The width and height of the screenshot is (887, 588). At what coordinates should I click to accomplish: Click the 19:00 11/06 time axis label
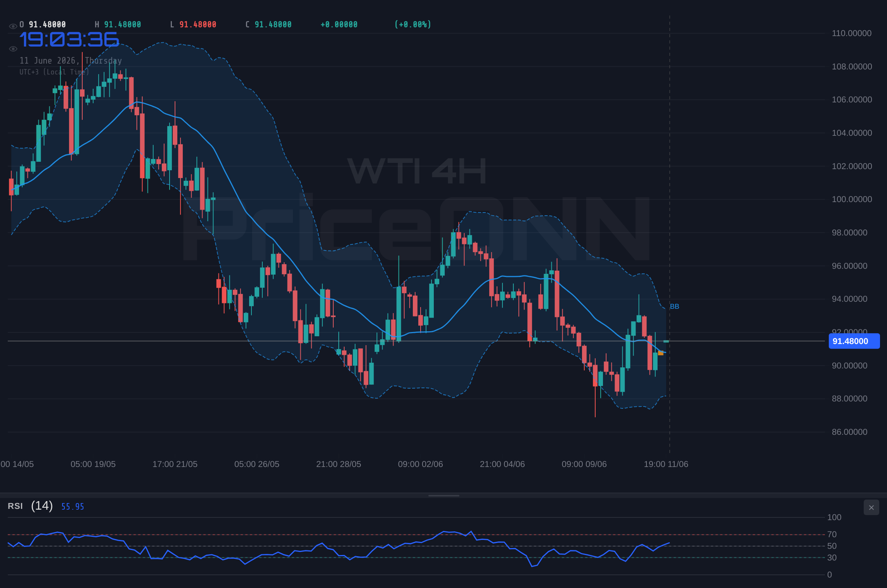pyautogui.click(x=666, y=464)
